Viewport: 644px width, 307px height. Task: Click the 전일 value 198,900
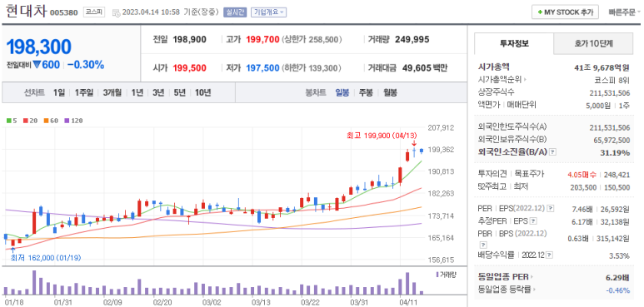coord(189,39)
